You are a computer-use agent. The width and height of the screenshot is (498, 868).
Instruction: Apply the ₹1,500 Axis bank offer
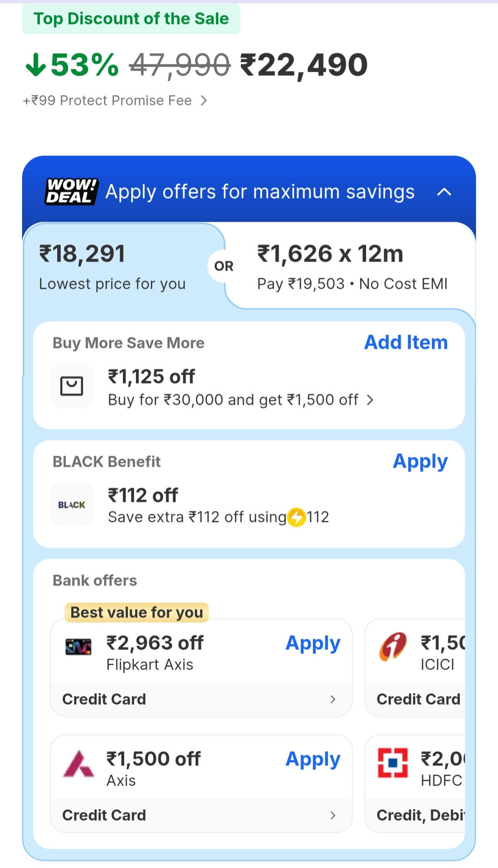point(313,759)
